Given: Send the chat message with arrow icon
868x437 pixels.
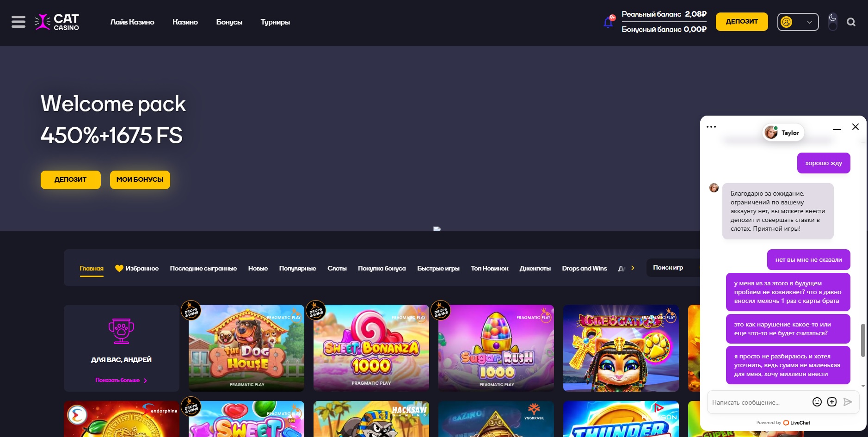Looking at the screenshot, I should click(x=847, y=402).
